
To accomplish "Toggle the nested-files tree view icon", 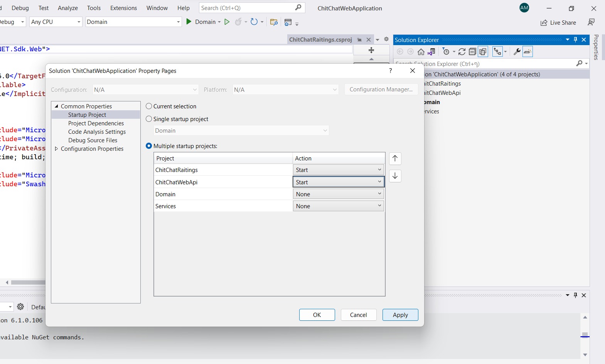I will [497, 52].
